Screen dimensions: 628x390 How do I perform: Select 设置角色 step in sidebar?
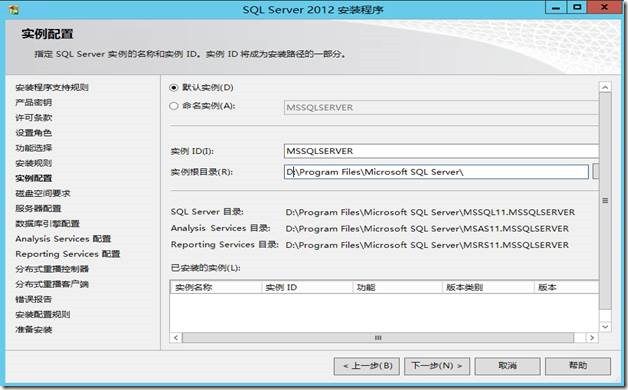tap(34, 133)
